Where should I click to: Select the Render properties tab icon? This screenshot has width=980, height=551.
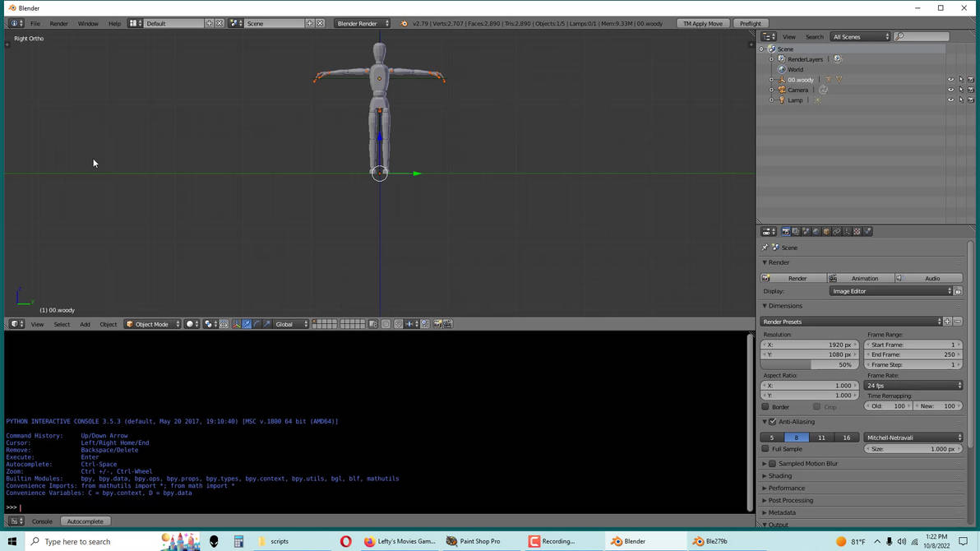787,231
